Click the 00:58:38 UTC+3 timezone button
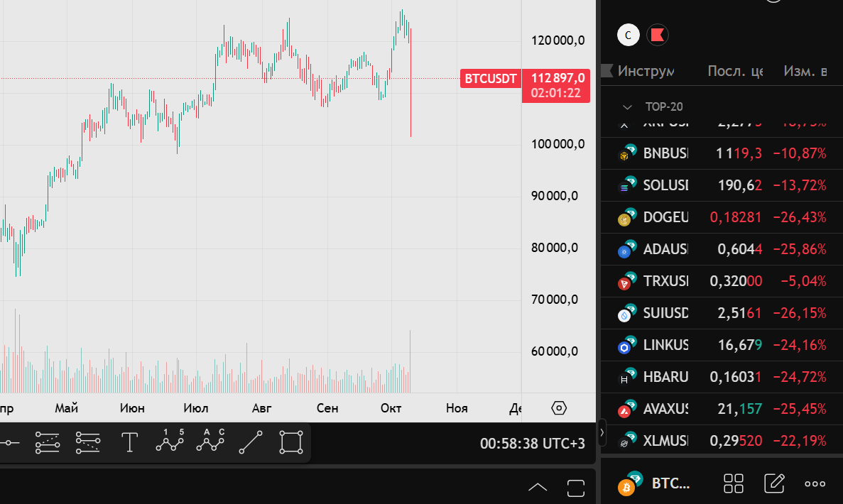843x504 pixels. tap(532, 443)
